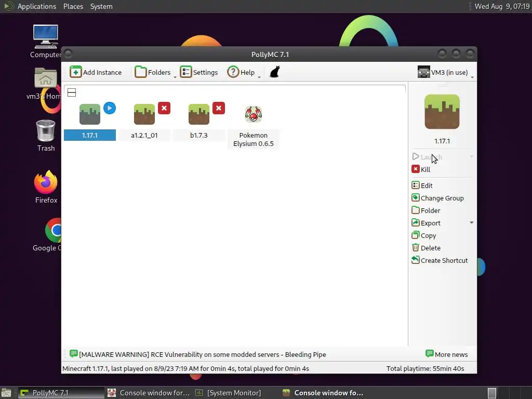Open the malware warning news headline
The width and height of the screenshot is (532, 399).
click(x=203, y=354)
